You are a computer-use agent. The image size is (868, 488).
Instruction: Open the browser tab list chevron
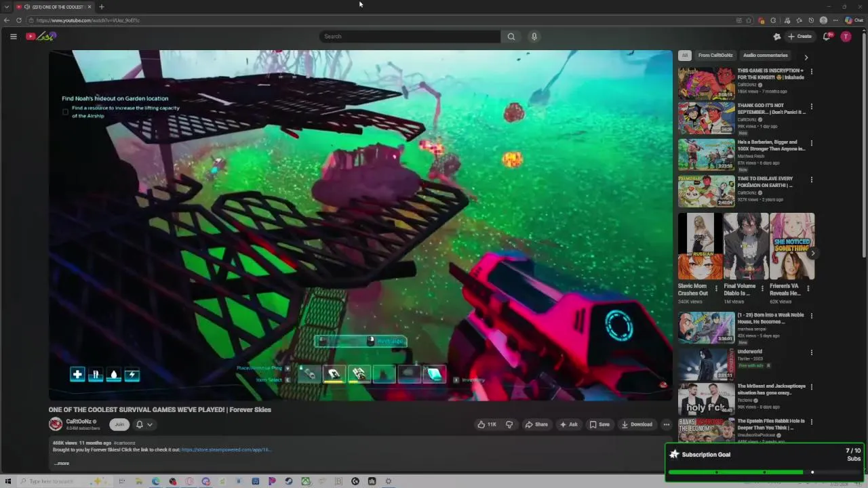pos(7,7)
